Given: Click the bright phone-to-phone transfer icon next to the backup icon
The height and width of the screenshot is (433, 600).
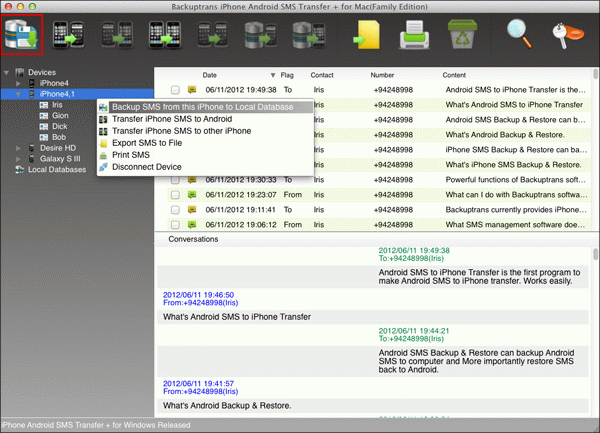Looking at the screenshot, I should pos(68,35).
